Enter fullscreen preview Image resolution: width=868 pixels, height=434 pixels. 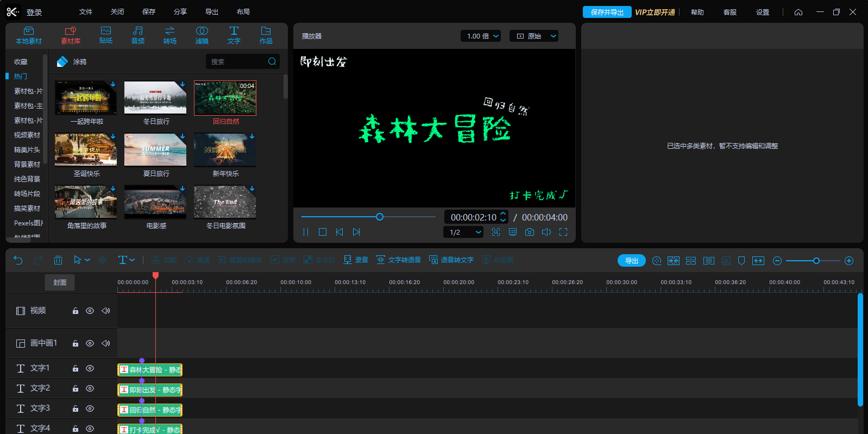(x=563, y=232)
